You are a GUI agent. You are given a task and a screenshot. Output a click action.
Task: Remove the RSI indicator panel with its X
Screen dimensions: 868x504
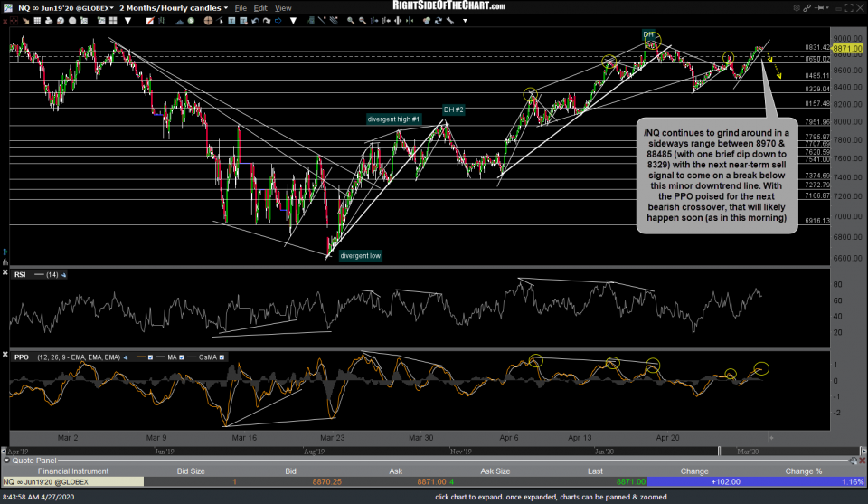(5, 272)
